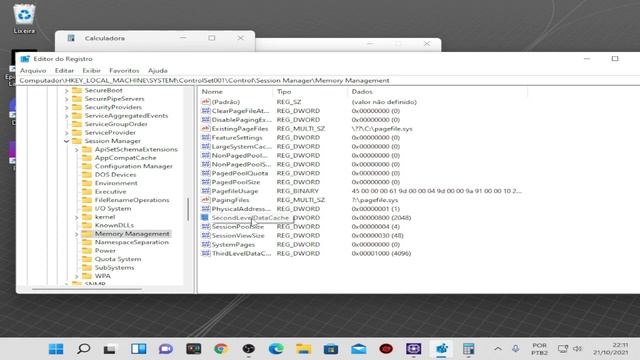Click the tree pane horizontal scrollbar
640x360 pixels.
[87, 289]
